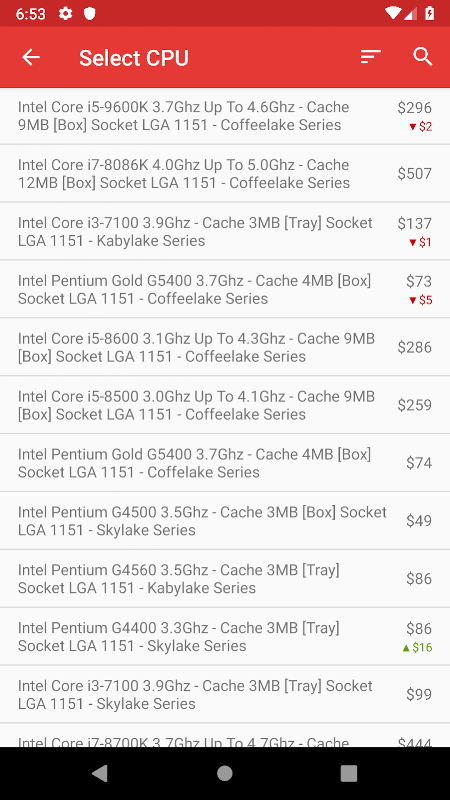Tap the Android recent apps square

tap(349, 773)
